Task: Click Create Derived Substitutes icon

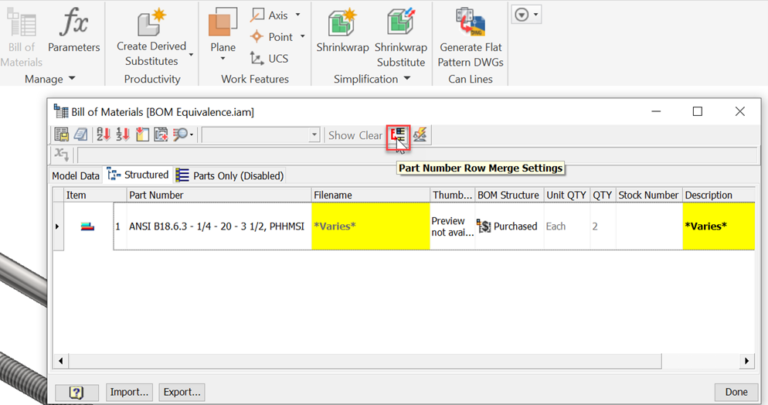Action: coord(152,22)
